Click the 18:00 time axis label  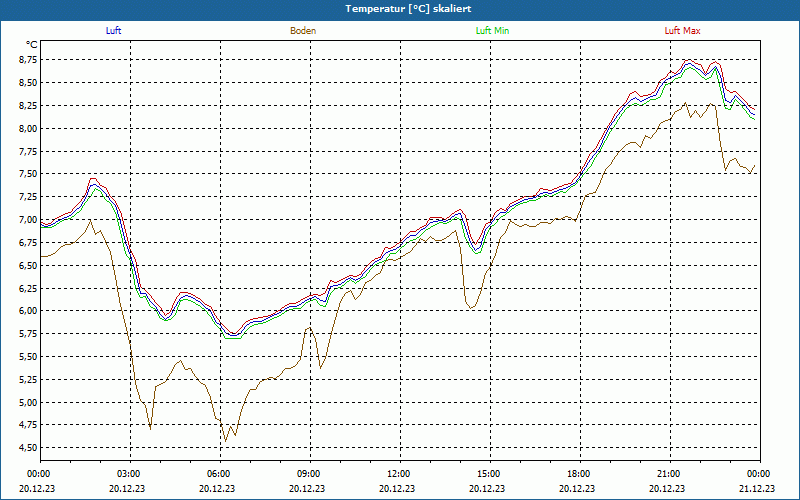click(x=577, y=474)
